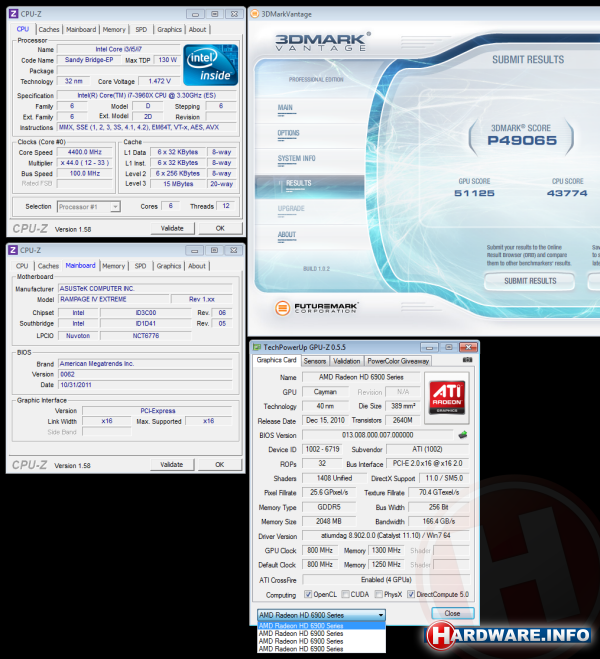600x659 pixels.
Task: Select the last AMD Radeon HD 6900 Series entry
Action: click(321, 649)
